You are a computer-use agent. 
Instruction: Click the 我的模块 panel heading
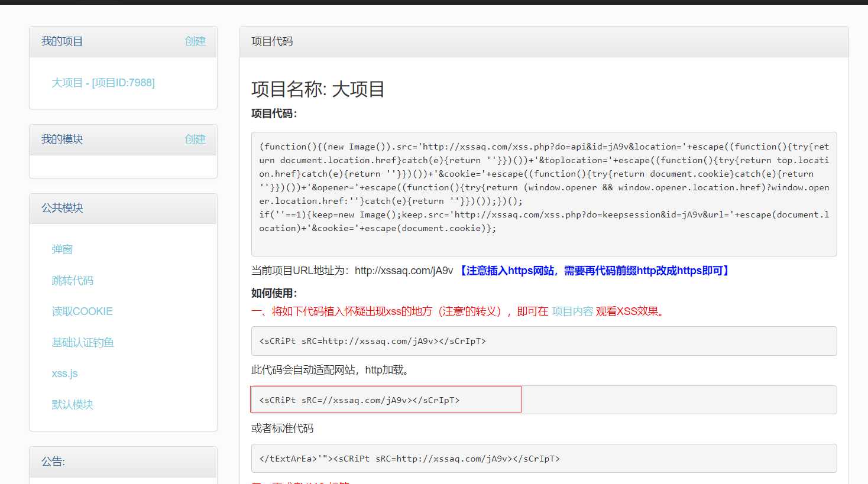click(x=62, y=139)
